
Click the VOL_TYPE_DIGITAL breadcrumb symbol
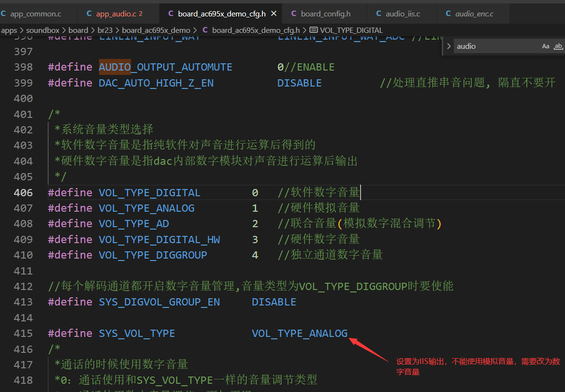coord(351,30)
